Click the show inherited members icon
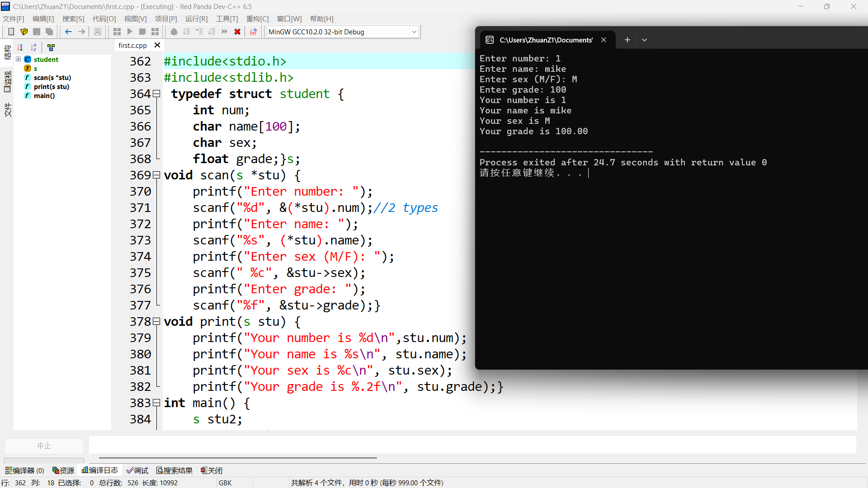The height and width of the screenshot is (488, 868). (x=51, y=47)
